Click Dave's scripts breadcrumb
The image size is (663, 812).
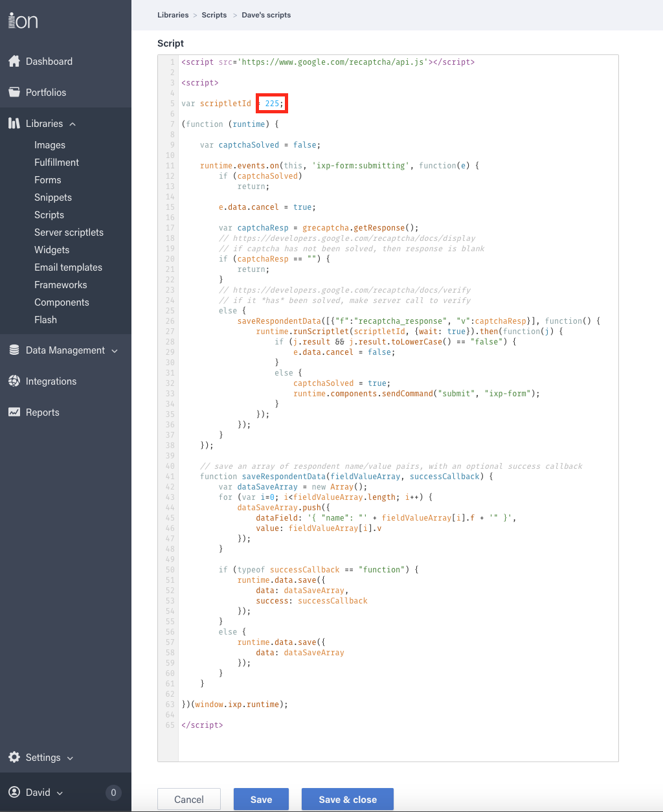[x=266, y=15]
